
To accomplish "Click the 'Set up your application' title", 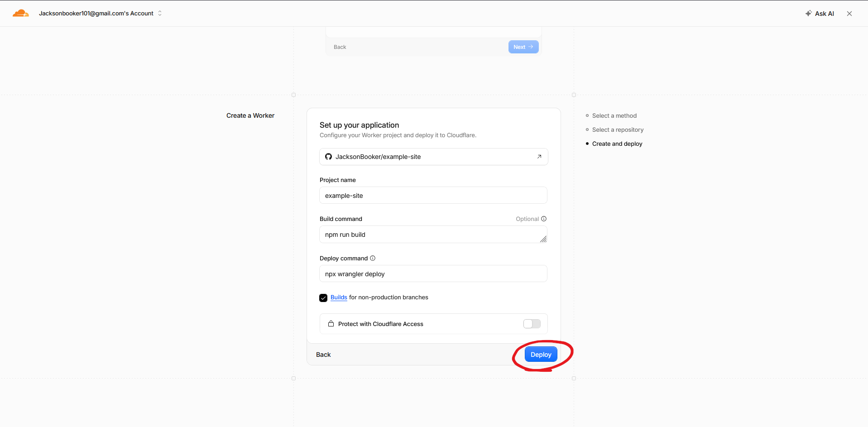I will click(x=359, y=125).
